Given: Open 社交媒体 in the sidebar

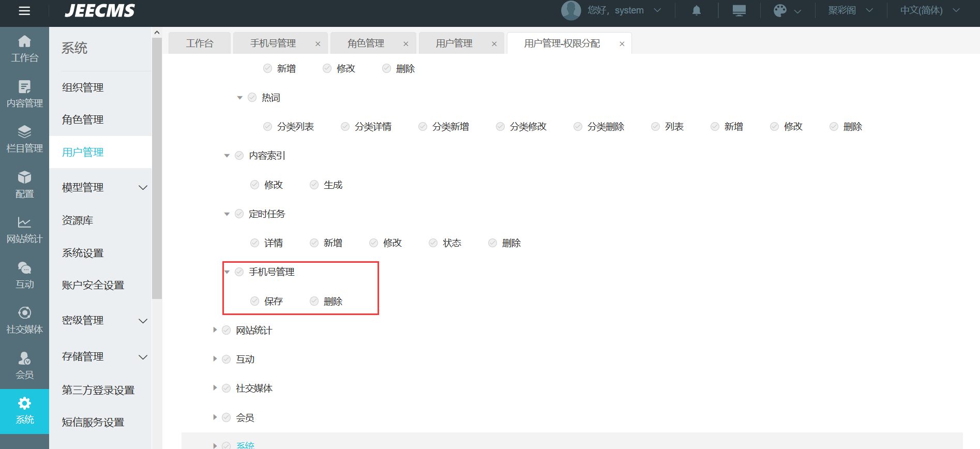Looking at the screenshot, I should click(24, 321).
